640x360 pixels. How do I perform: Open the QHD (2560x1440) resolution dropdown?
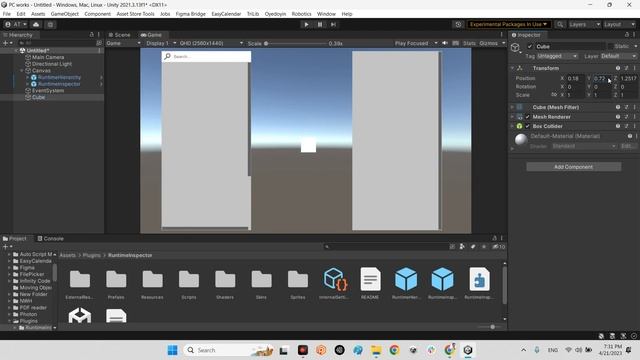click(211, 43)
